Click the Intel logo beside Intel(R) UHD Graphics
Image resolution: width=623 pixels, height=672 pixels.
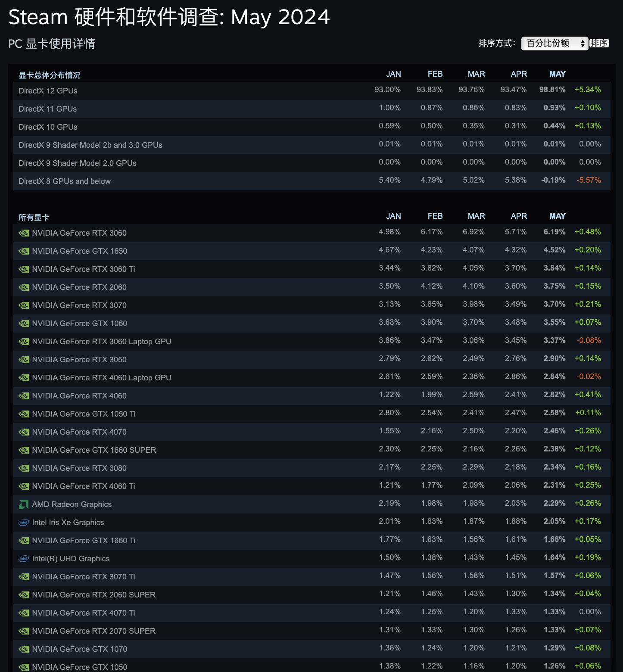24,558
